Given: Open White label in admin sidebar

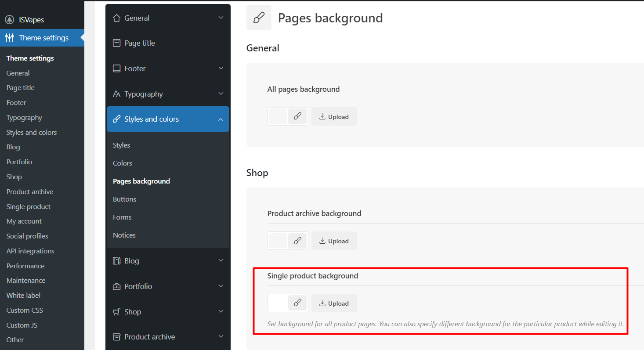Looking at the screenshot, I should click(23, 296).
